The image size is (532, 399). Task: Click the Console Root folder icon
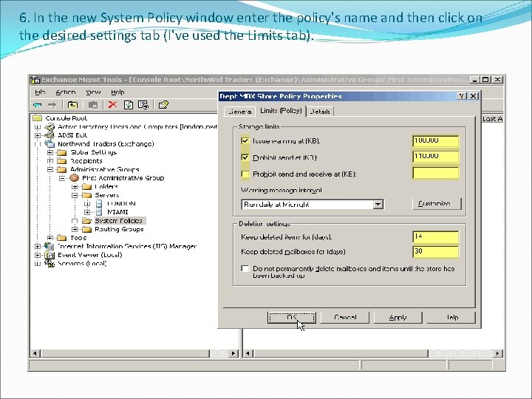[x=38, y=118]
